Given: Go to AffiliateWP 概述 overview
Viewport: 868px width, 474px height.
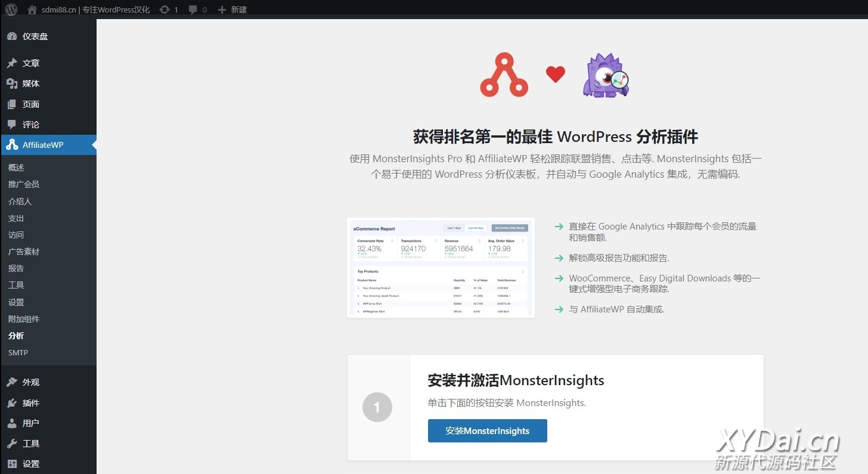Looking at the screenshot, I should pos(16,168).
